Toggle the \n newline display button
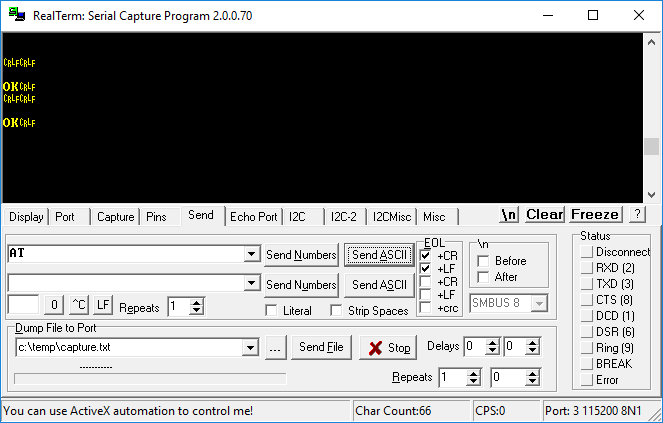 pos(509,215)
